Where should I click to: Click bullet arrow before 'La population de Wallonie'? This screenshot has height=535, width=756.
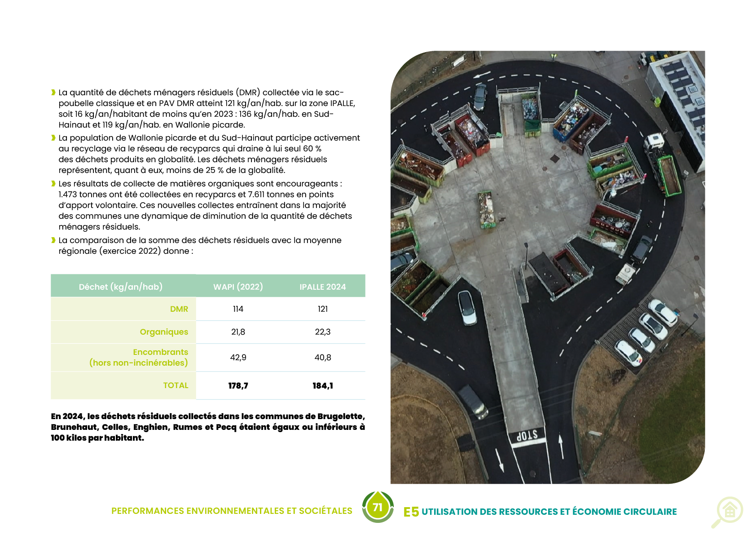[x=53, y=138]
